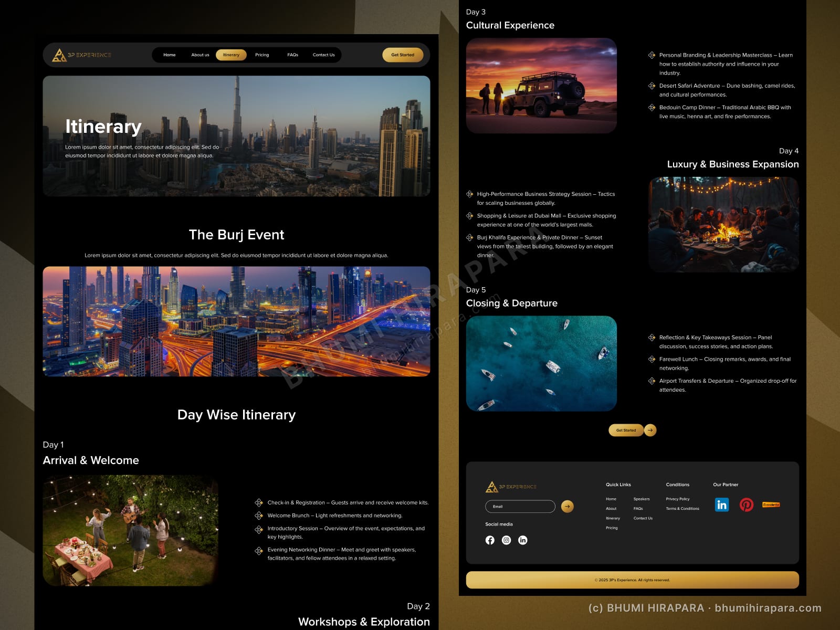This screenshot has height=630, width=840.
Task: Click the Itinerary hero banner image
Action: (x=236, y=136)
